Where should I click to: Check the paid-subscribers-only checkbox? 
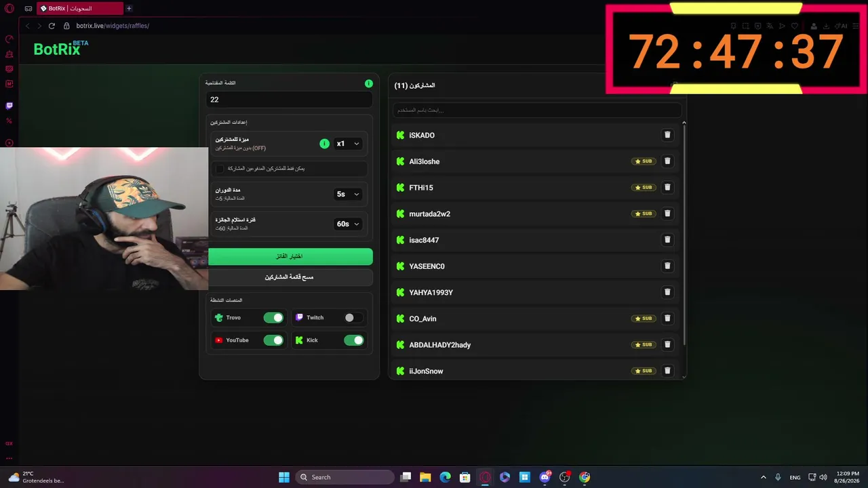point(220,168)
